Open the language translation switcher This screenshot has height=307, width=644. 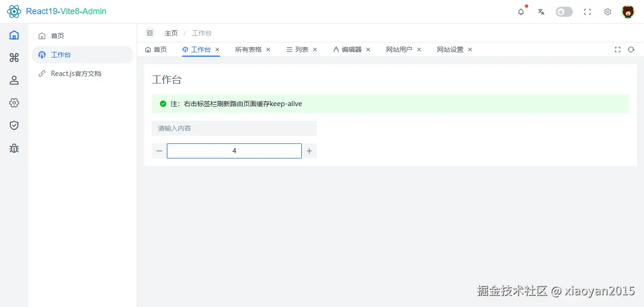coord(541,12)
